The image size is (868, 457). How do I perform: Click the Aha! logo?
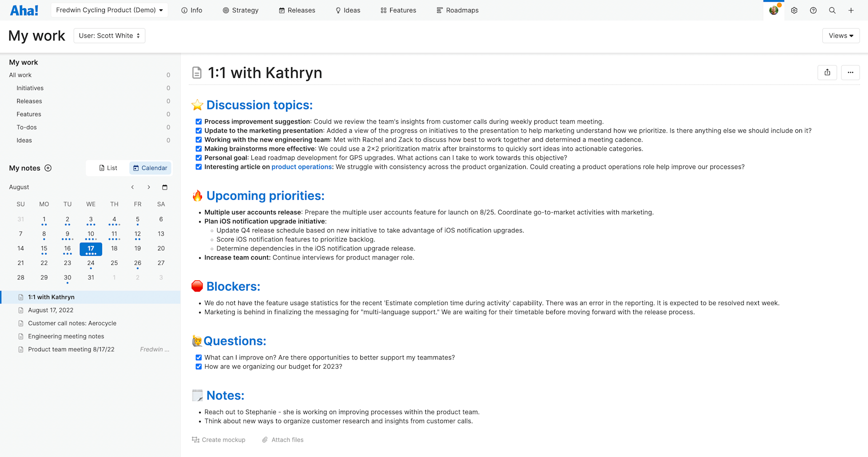[x=24, y=10]
